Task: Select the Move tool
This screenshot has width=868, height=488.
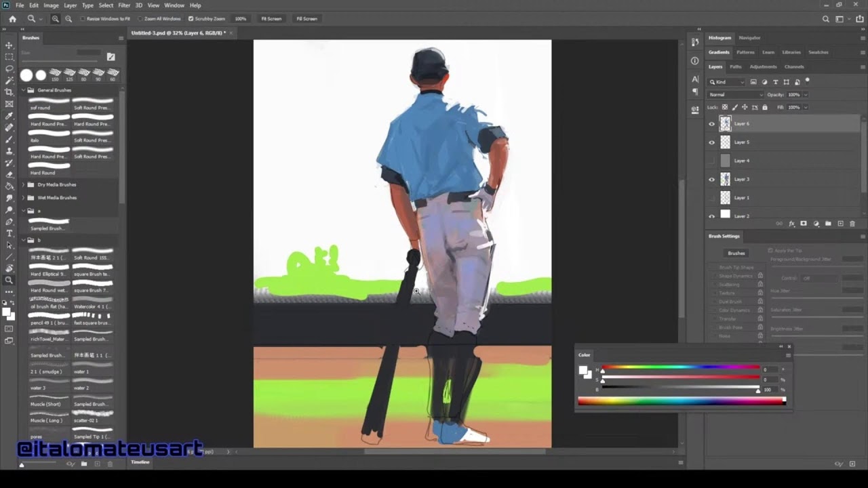Action: [x=9, y=45]
